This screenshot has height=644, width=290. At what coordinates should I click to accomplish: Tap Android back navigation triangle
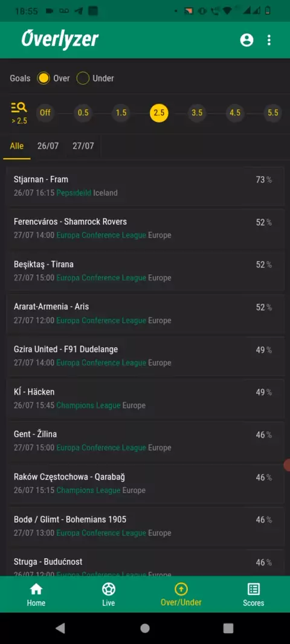coord(60,628)
